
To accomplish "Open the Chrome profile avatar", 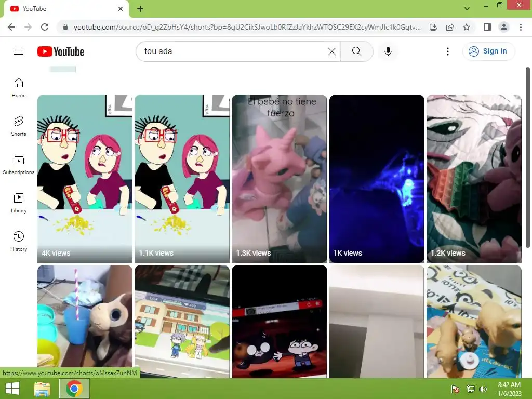I will [504, 27].
